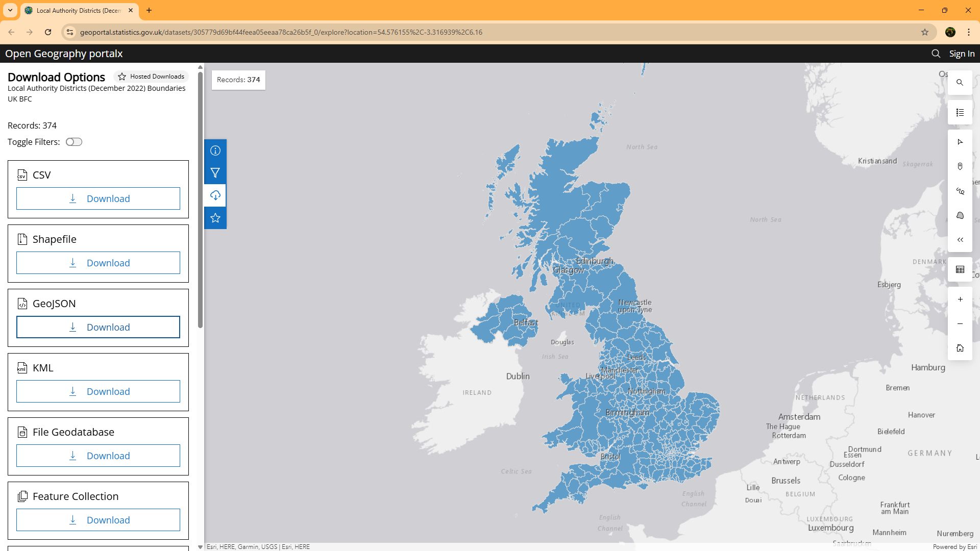Show the map legend list

tap(960, 113)
